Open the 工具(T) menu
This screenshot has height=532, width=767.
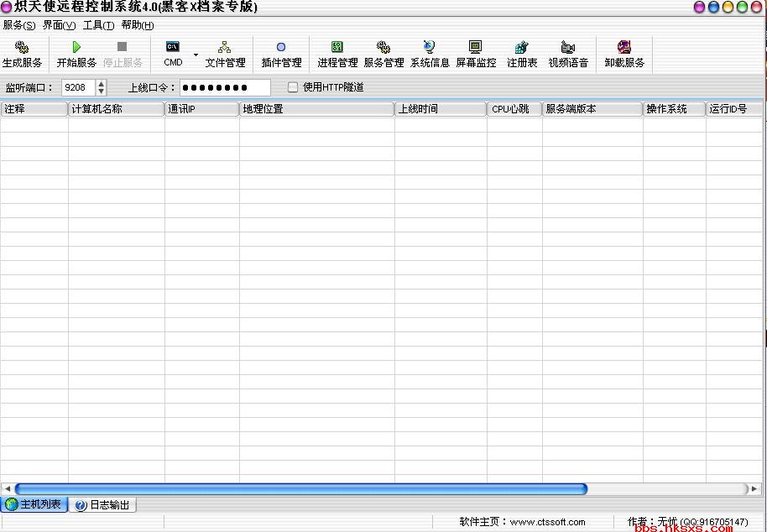coord(98,25)
